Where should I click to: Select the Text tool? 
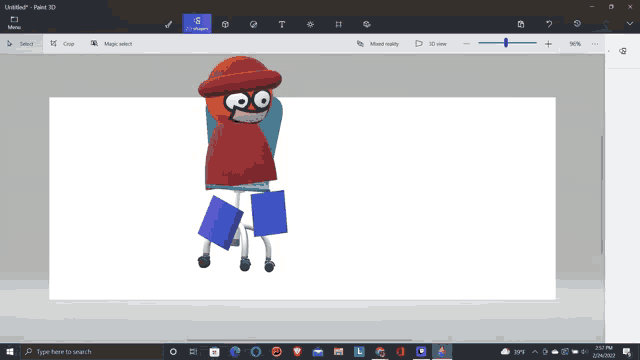click(x=282, y=24)
